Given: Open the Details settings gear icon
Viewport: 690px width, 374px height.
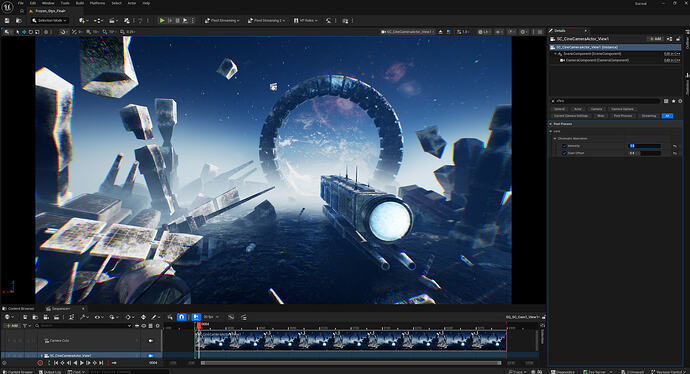Looking at the screenshot, I should pos(680,101).
